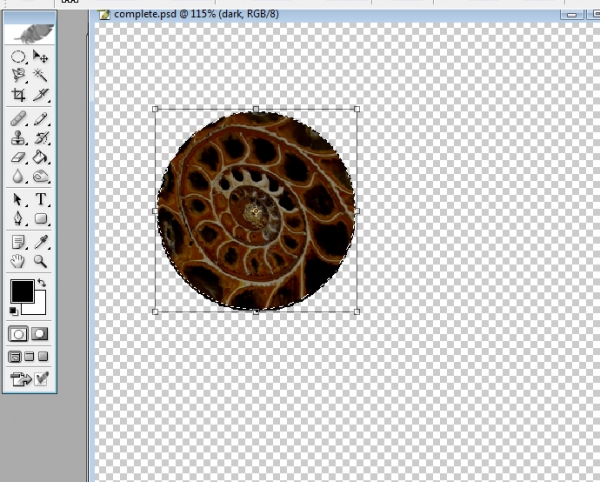Select the Zoom magnifier tool
Image resolution: width=600 pixels, height=482 pixels.
[40, 261]
